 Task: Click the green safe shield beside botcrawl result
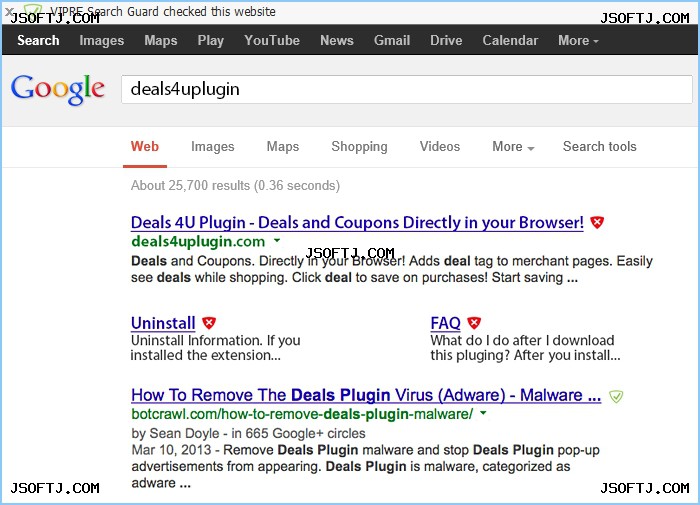click(616, 396)
